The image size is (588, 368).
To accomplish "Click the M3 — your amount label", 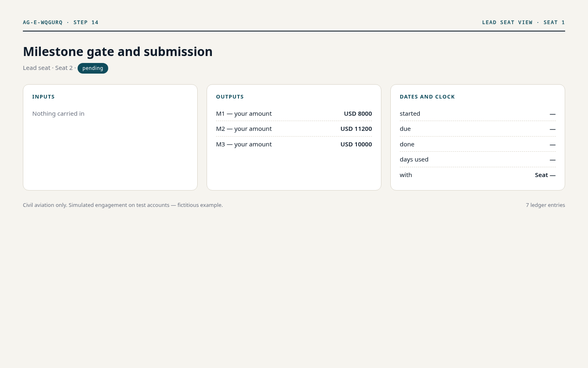I will (x=244, y=144).
